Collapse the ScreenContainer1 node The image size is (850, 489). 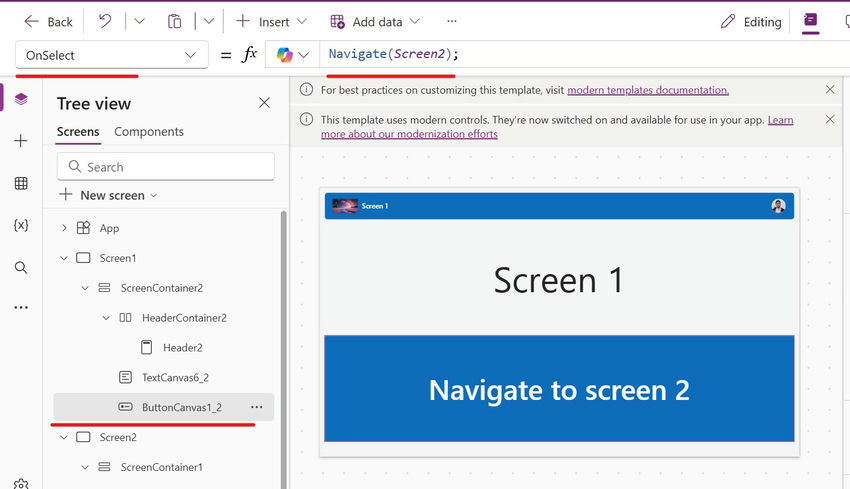pos(85,467)
